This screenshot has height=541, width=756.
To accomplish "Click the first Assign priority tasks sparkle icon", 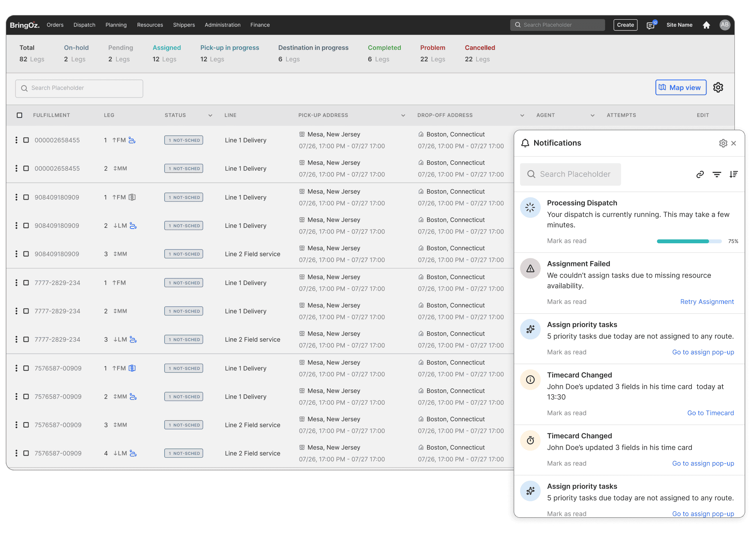I will [530, 329].
